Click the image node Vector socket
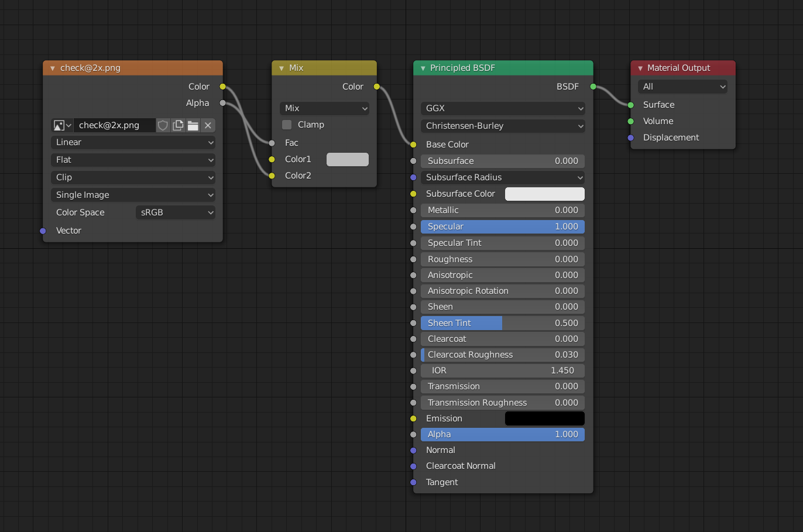Image resolution: width=803 pixels, height=532 pixels. (43, 231)
